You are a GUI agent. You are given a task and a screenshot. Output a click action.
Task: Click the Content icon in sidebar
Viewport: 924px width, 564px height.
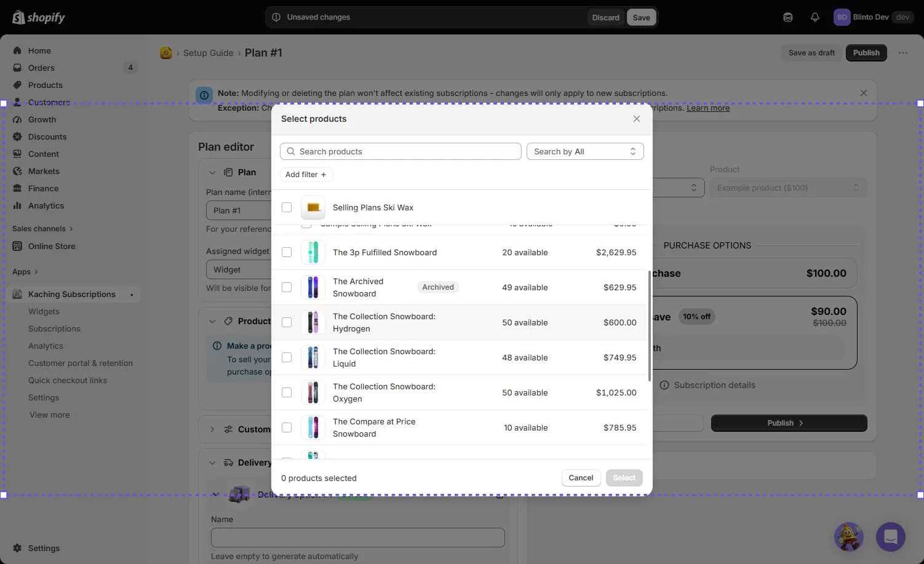pos(17,154)
